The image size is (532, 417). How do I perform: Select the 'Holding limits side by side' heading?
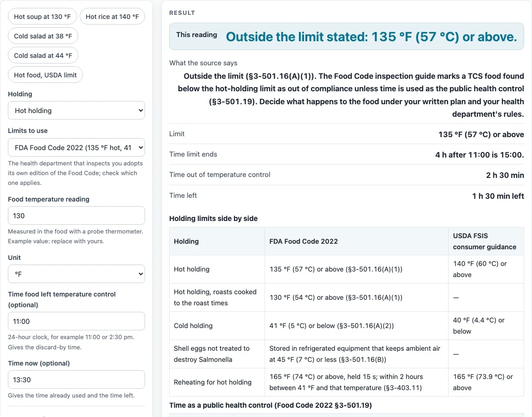(214, 219)
